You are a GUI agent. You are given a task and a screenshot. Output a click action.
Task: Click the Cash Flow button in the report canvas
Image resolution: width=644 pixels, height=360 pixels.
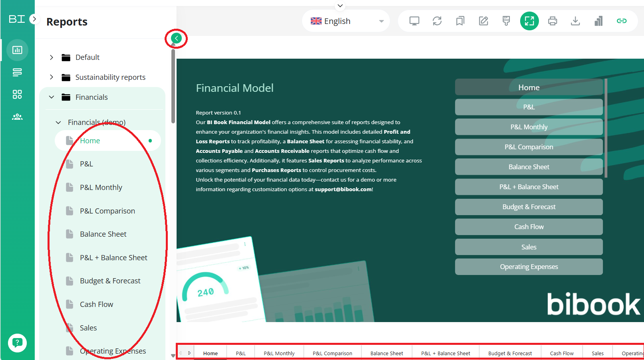529,227
